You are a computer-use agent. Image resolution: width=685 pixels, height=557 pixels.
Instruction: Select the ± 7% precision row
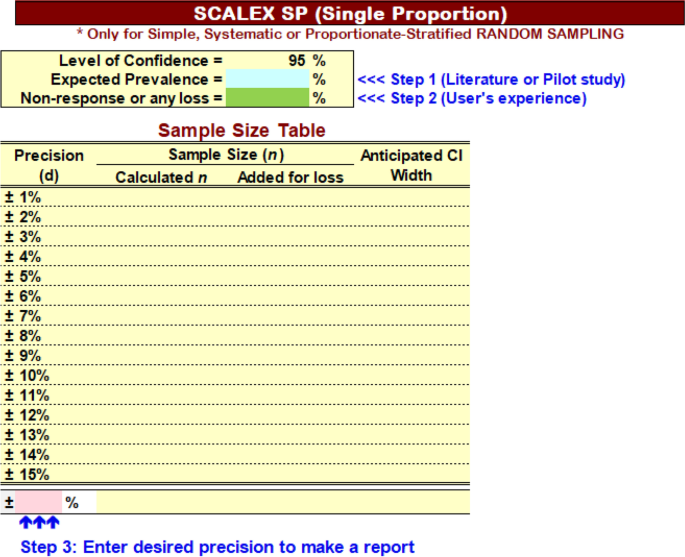235,315
